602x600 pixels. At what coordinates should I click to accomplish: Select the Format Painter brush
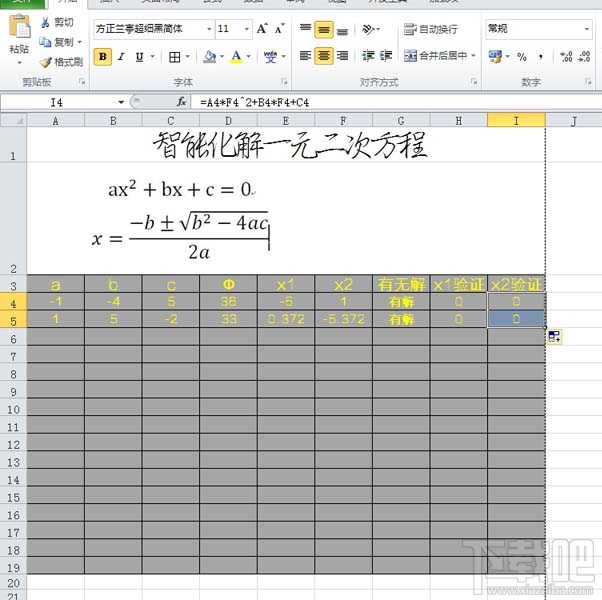45,62
